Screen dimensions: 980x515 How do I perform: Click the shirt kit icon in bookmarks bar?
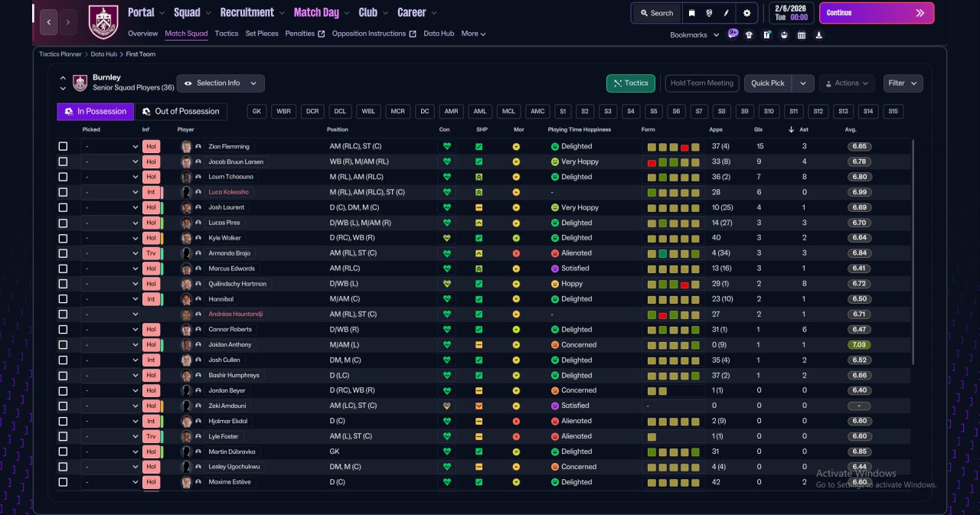[x=749, y=34]
